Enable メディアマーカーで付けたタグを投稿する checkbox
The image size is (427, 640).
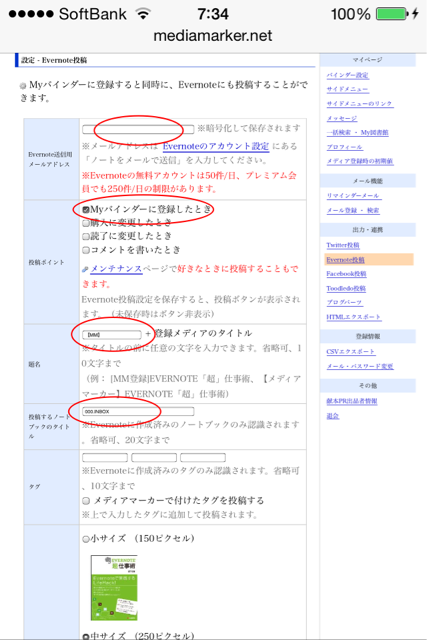pyautogui.click(x=86, y=500)
